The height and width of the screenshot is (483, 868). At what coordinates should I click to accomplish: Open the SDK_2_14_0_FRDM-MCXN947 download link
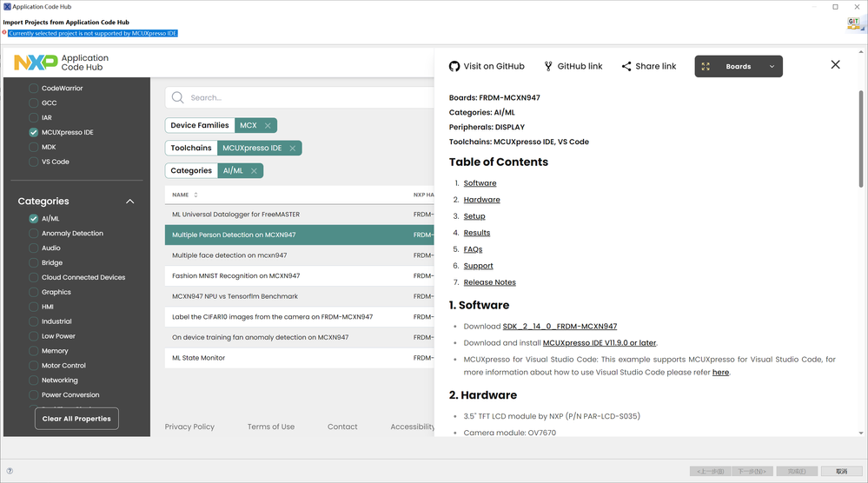(x=560, y=327)
